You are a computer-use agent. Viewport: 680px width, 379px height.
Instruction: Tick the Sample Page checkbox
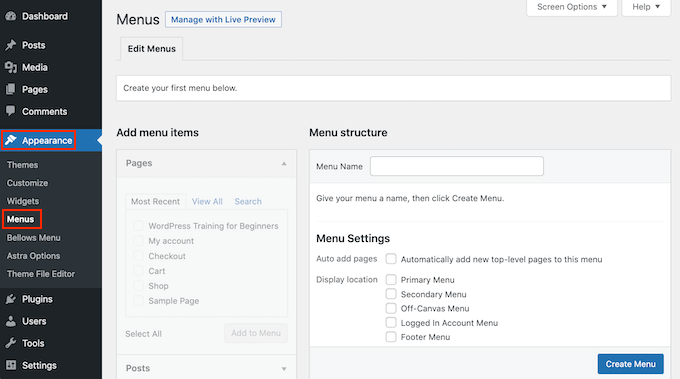point(138,301)
